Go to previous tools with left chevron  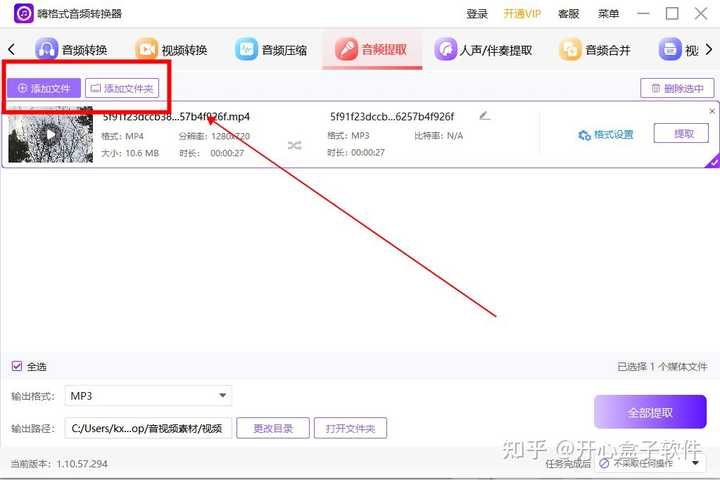point(12,49)
